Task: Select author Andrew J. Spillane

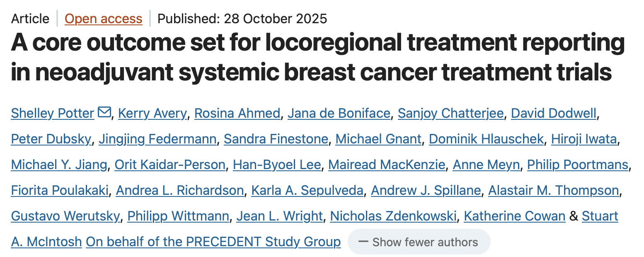Action: point(426,190)
